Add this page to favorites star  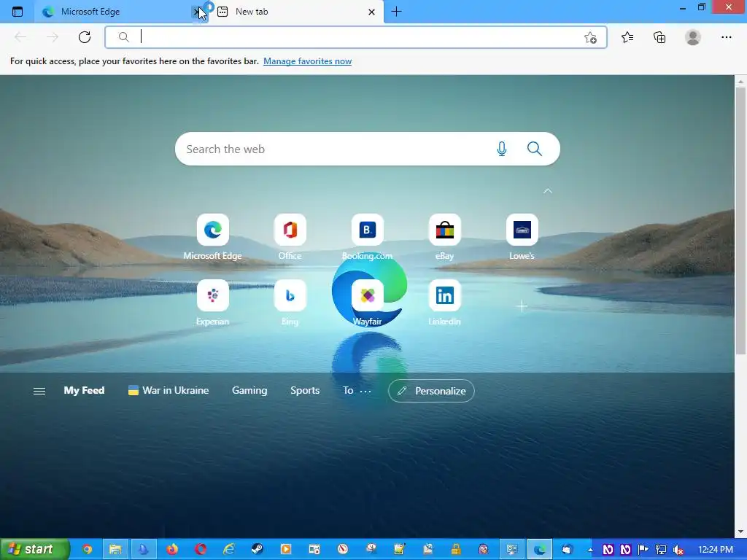pyautogui.click(x=590, y=37)
